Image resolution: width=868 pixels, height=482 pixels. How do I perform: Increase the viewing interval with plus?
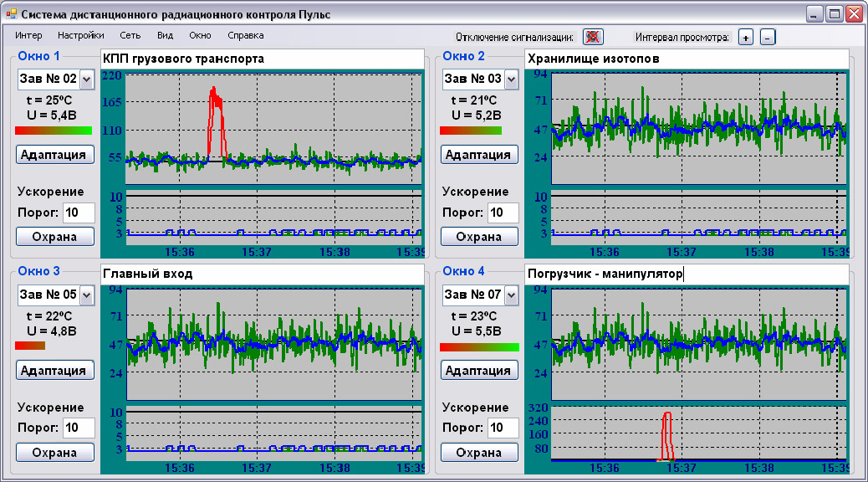(746, 38)
